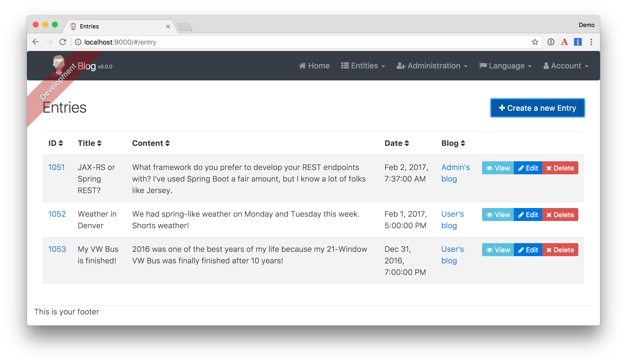627x364 pixels.
Task: Click the site info icon in address bar
Action: pos(78,42)
